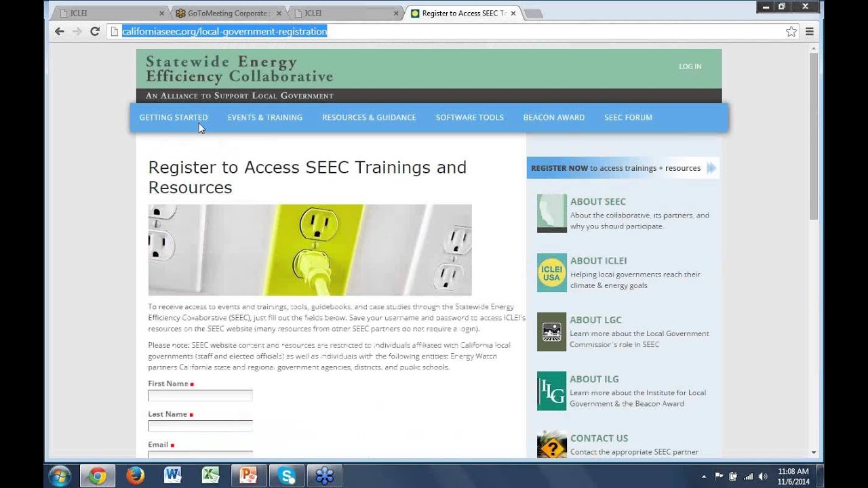Open the Beacon Award menu
Viewport: 868px width, 488px height.
pyautogui.click(x=554, y=117)
